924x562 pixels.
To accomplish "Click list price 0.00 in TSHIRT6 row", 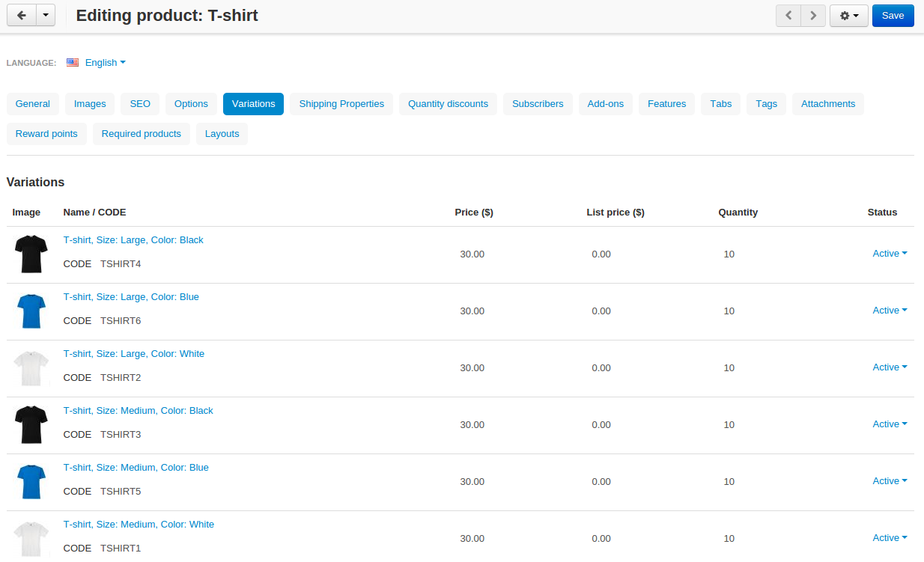I will click(601, 311).
